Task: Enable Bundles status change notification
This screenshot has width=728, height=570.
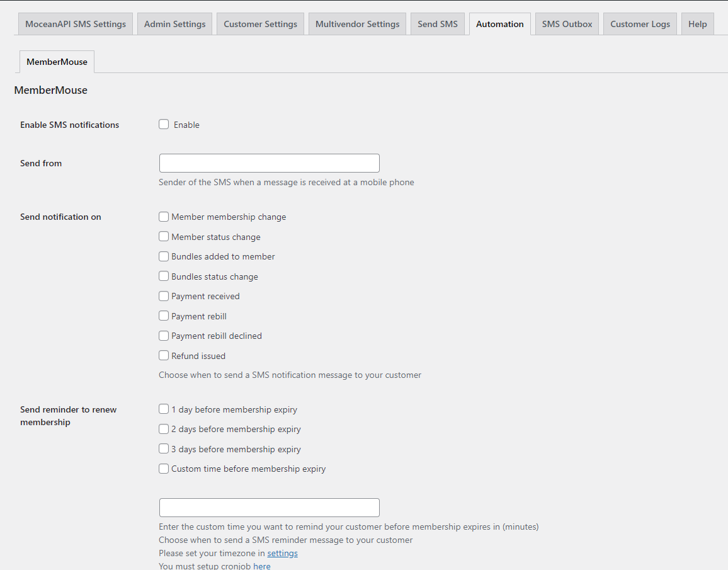Action: tap(164, 276)
